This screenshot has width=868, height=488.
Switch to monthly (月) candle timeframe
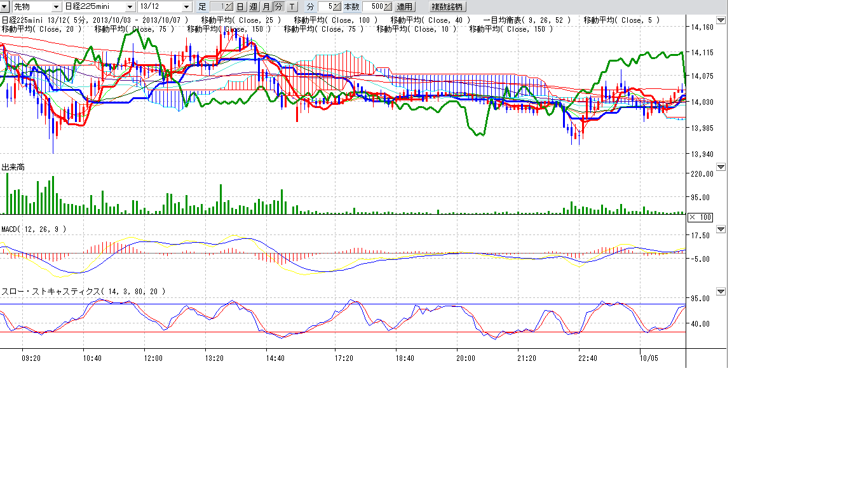[266, 6]
